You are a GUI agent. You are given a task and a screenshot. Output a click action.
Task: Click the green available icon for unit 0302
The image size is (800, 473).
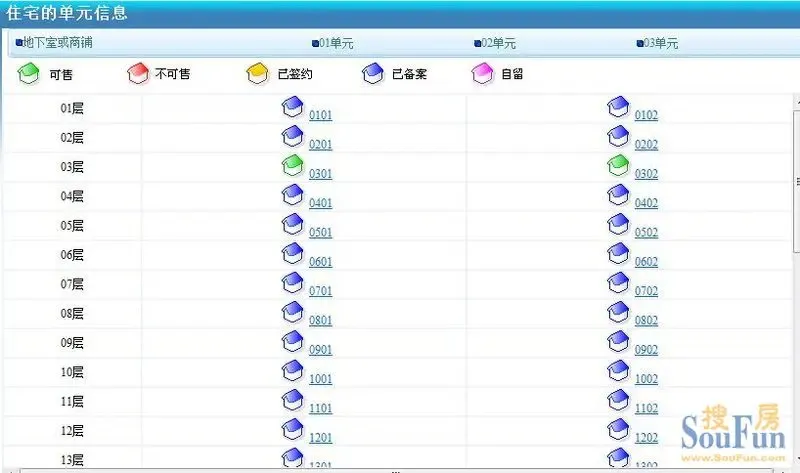[x=618, y=166]
